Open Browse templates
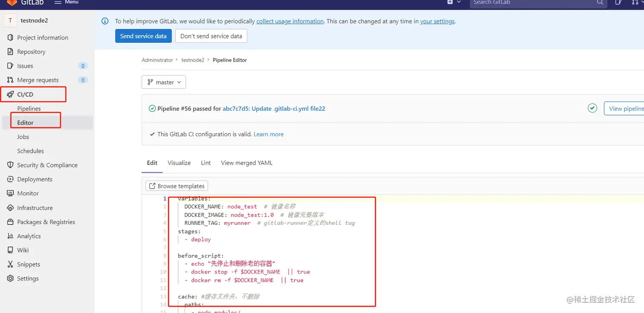The width and height of the screenshot is (644, 313). point(177,186)
